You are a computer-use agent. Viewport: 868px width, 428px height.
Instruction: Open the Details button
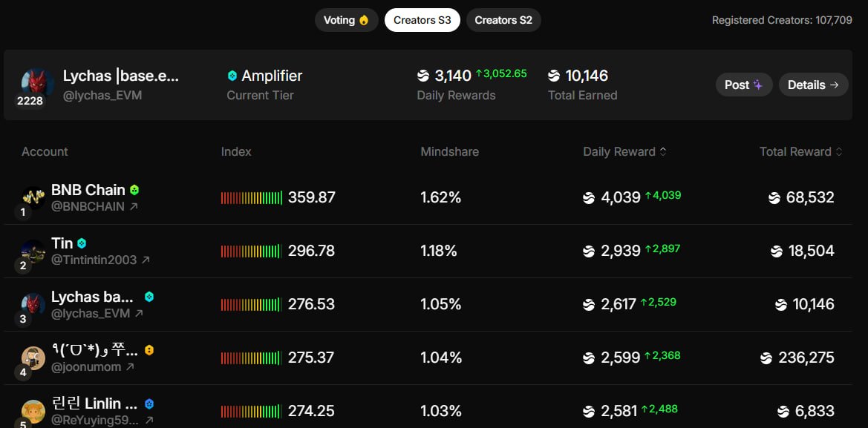pyautogui.click(x=813, y=85)
